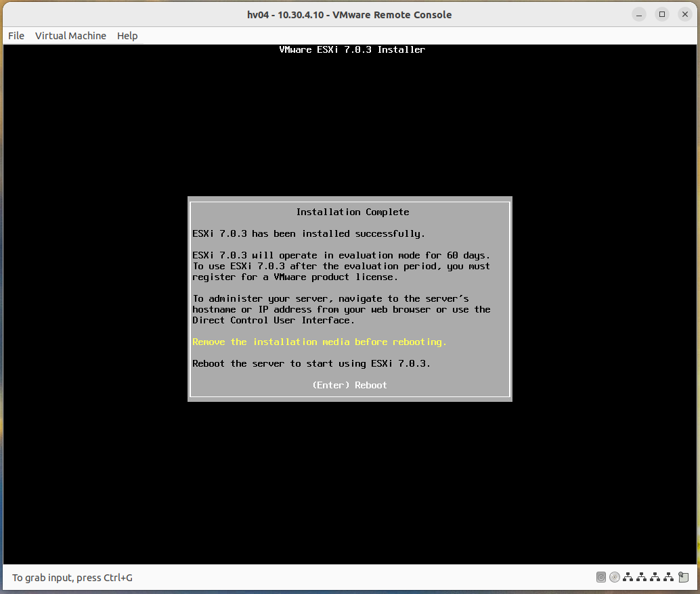Image resolution: width=700 pixels, height=594 pixels.
Task: Open the File menu
Action: (x=16, y=36)
